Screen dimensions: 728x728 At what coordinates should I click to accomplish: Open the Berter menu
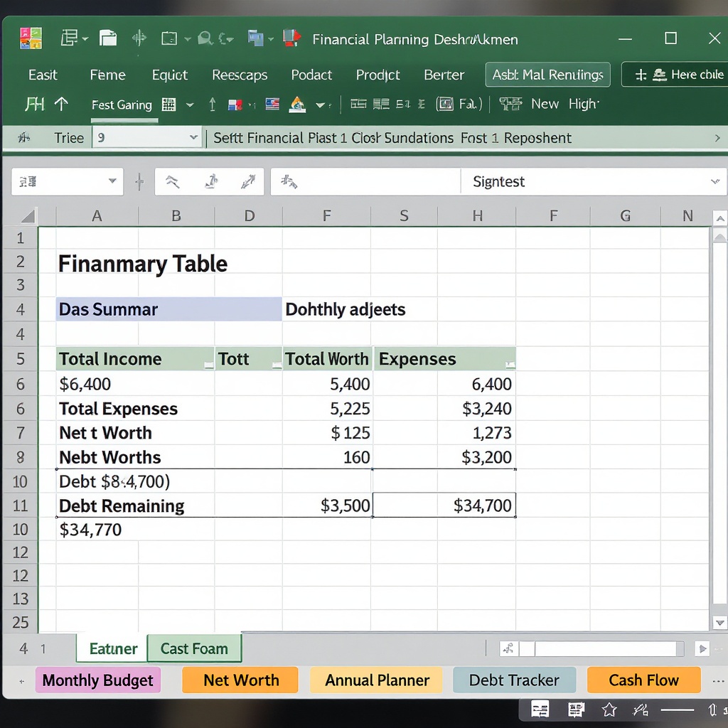(x=444, y=75)
